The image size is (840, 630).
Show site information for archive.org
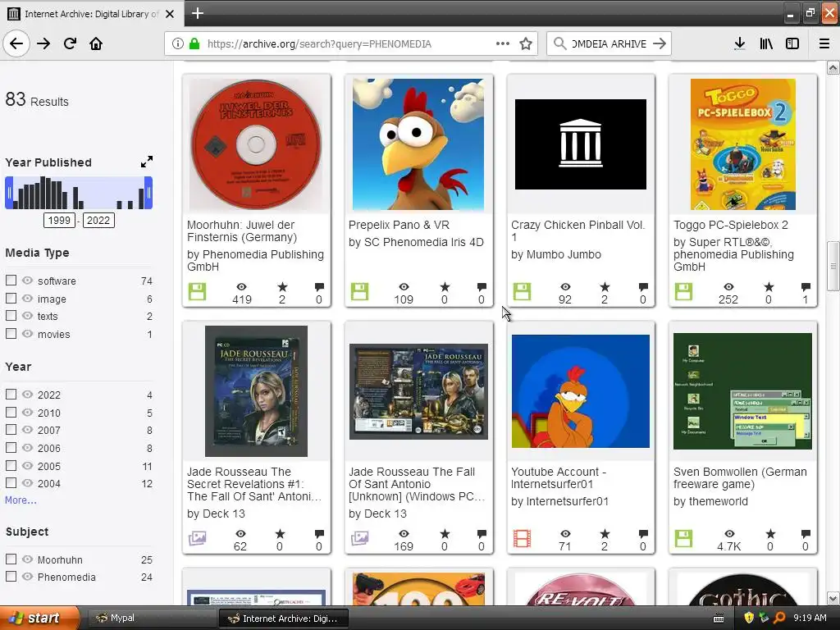coord(178,44)
